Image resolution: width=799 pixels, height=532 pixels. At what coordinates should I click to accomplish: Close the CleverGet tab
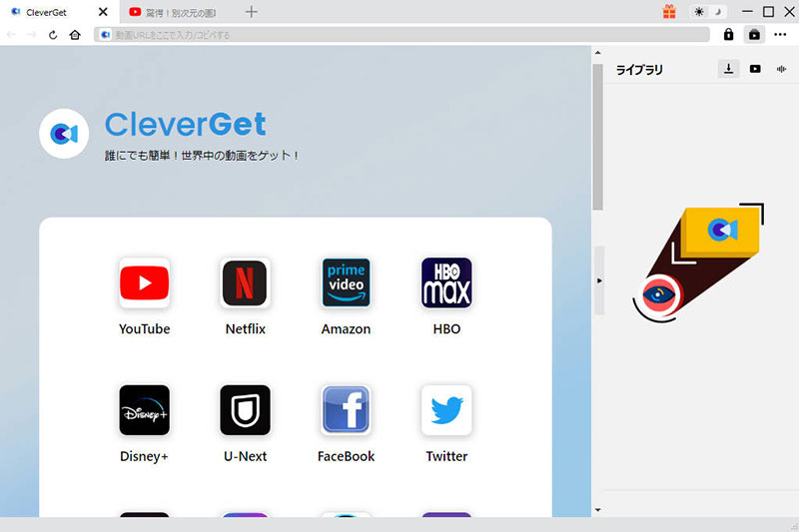[x=103, y=12]
